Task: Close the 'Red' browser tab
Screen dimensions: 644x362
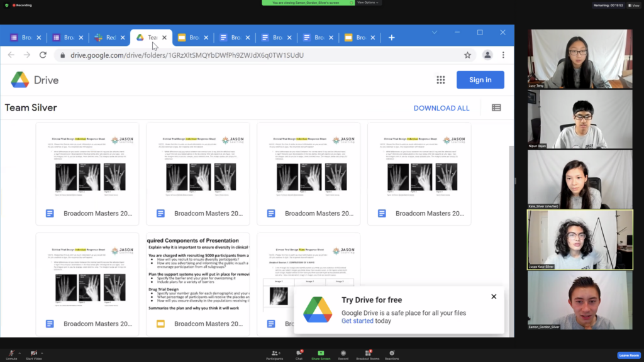Action: [123, 38]
